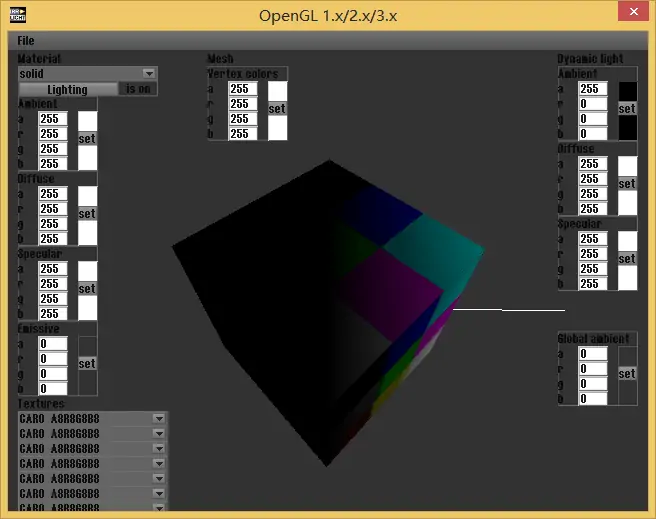Open the Material type dropdown showing solid

point(149,74)
